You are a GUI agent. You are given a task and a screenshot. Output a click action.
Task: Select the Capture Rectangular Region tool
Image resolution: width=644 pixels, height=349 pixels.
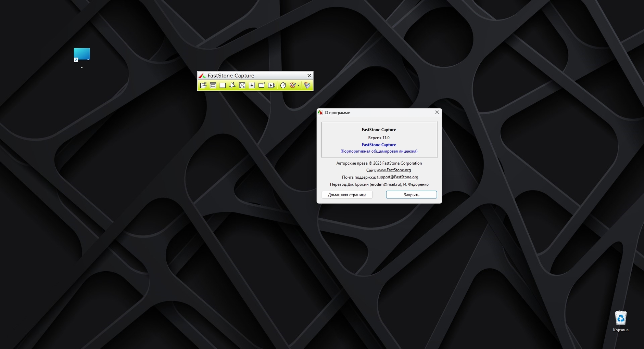(x=223, y=85)
